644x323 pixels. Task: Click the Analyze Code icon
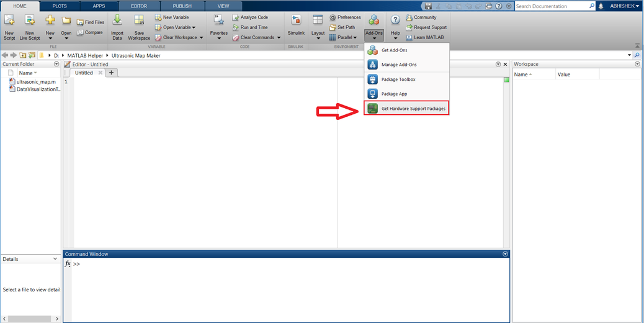point(236,17)
